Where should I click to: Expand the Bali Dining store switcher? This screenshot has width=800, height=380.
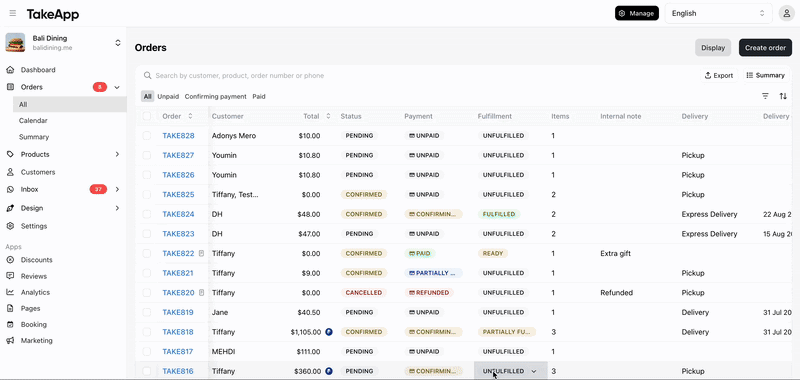tap(118, 43)
